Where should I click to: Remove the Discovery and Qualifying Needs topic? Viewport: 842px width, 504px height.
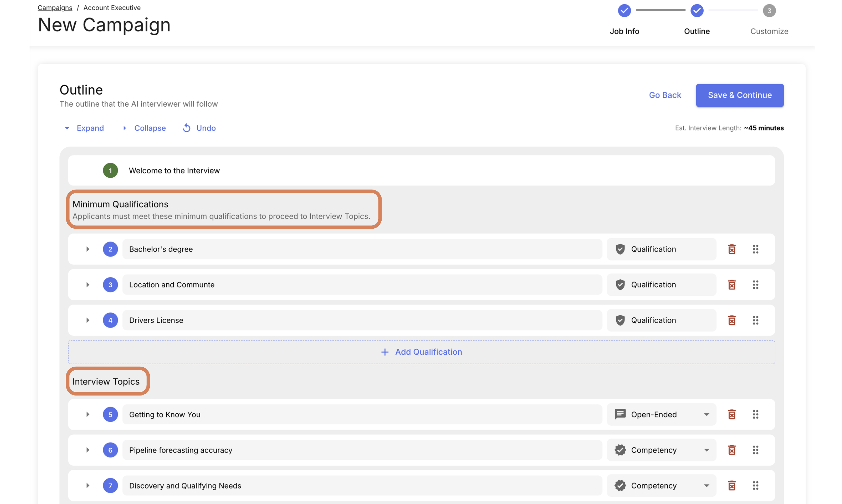click(732, 485)
